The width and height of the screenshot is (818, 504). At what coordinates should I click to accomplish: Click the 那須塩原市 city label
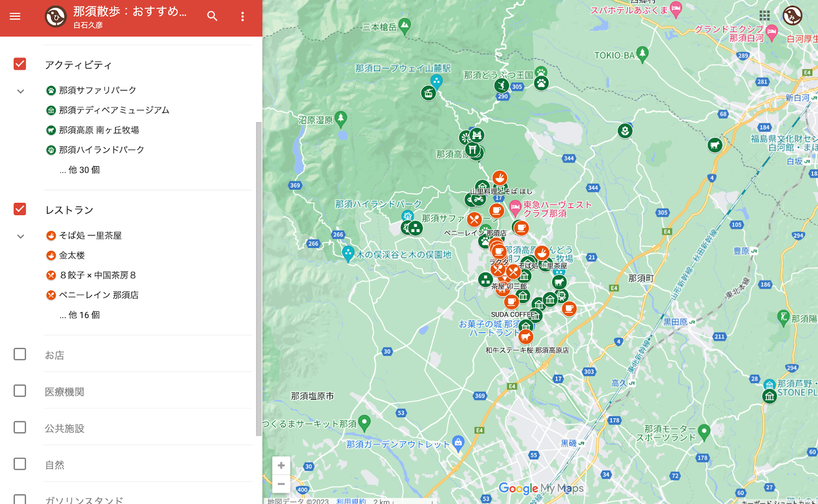click(312, 396)
